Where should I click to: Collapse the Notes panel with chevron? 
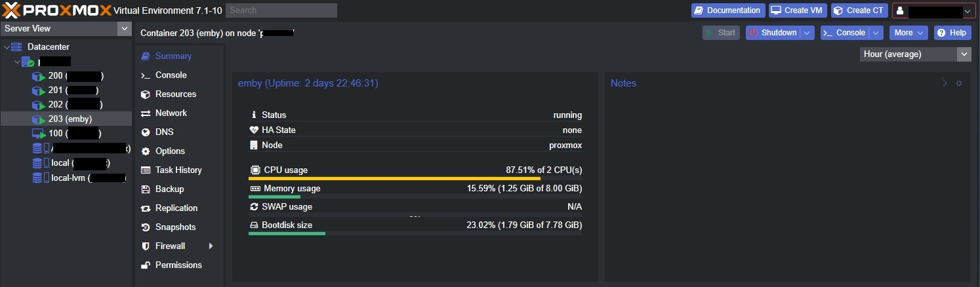click(945, 83)
